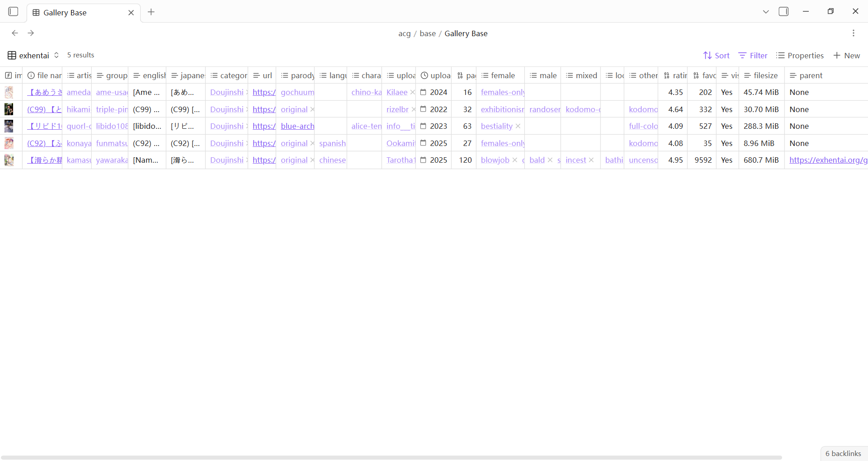This screenshot has height=461, width=868.
Task: Open the Properties panel
Action: [800, 56]
